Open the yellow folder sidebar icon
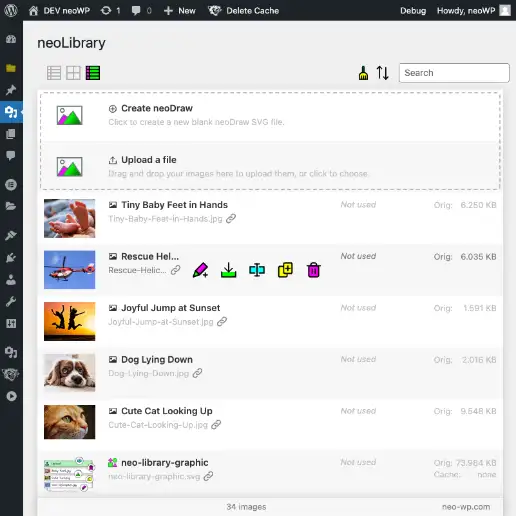 [x=11, y=68]
